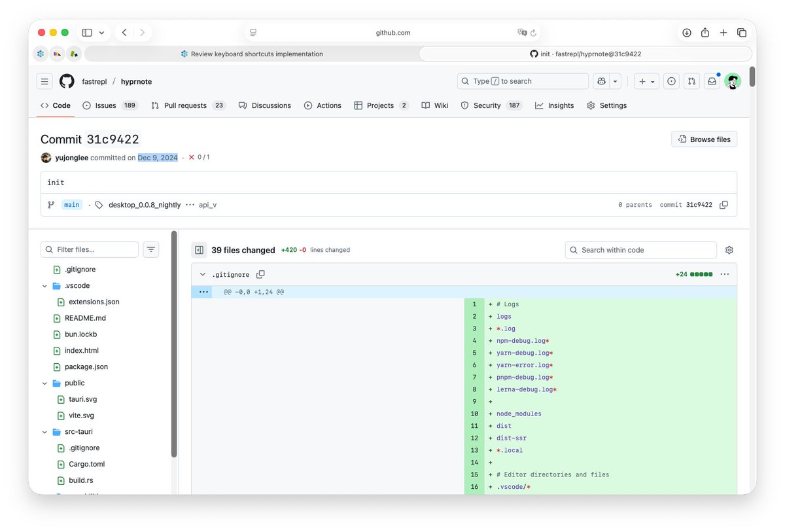Open the .gitignore diff options menu
This screenshot has height=532, width=785.
724,275
